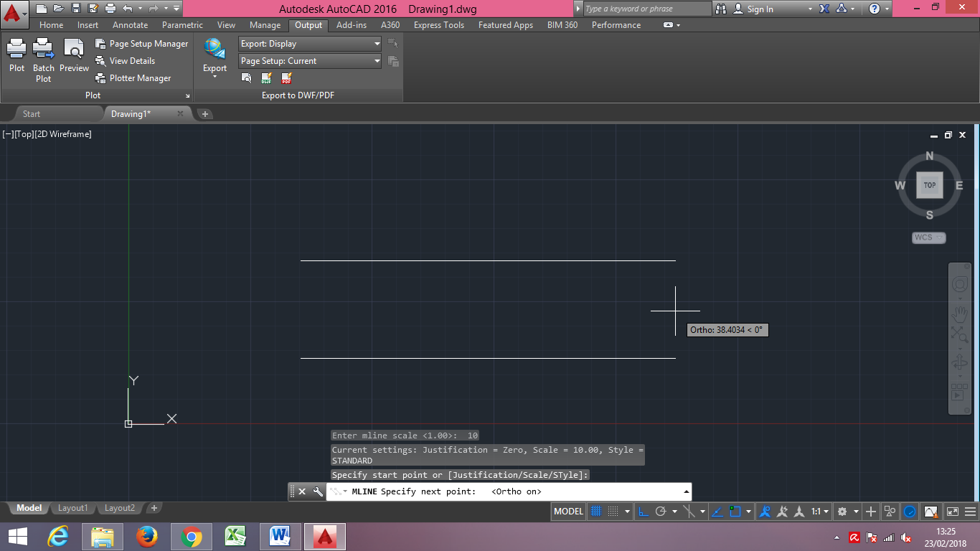Switch to the Annotate ribbon tab
980x551 pixels.
(x=130, y=24)
